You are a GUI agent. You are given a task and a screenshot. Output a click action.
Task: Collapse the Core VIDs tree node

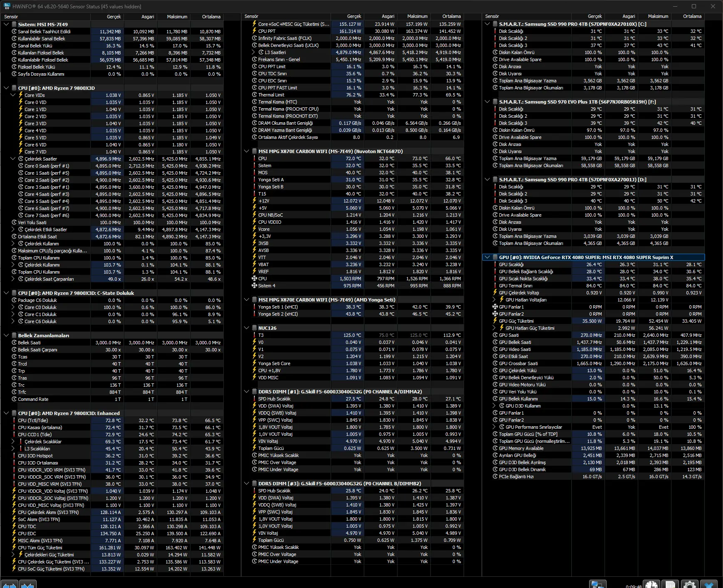(13, 95)
